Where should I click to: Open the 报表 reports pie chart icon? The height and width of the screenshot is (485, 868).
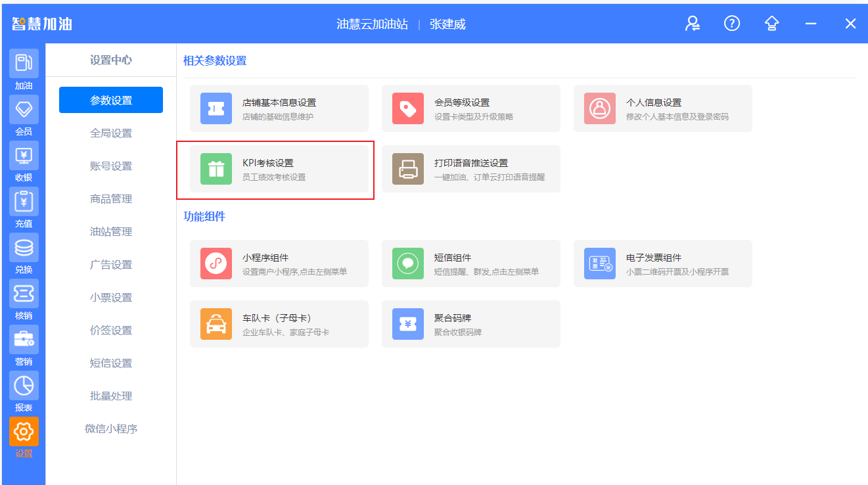pos(24,386)
